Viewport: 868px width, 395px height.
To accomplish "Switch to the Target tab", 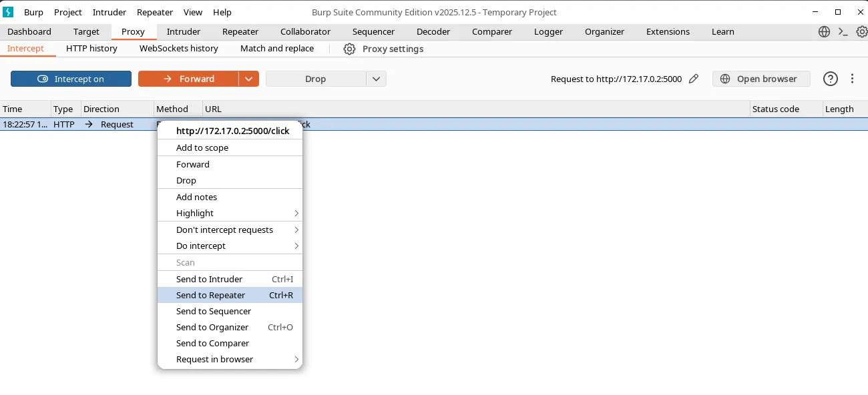I will coord(87,31).
